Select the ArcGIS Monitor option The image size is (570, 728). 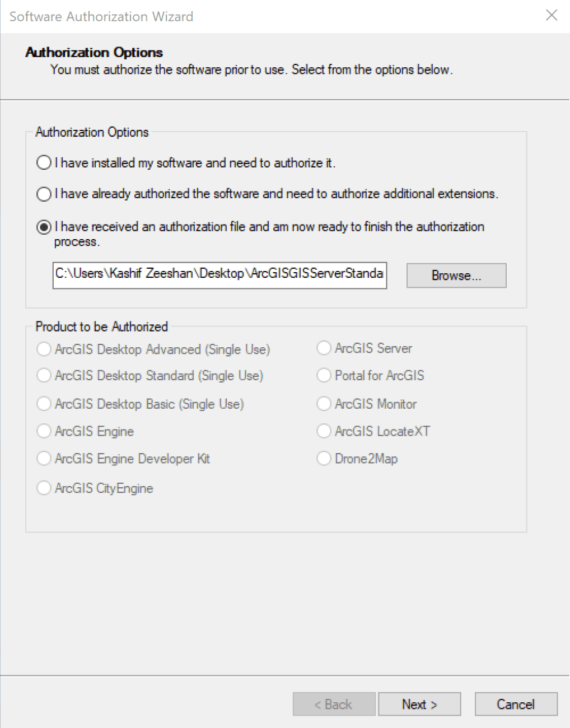(324, 403)
